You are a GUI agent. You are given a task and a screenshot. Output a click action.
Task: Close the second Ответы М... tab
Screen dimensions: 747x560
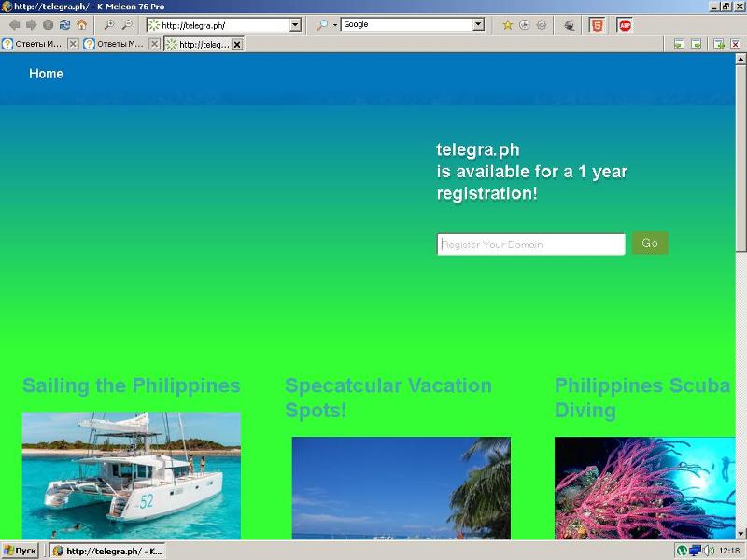154,44
